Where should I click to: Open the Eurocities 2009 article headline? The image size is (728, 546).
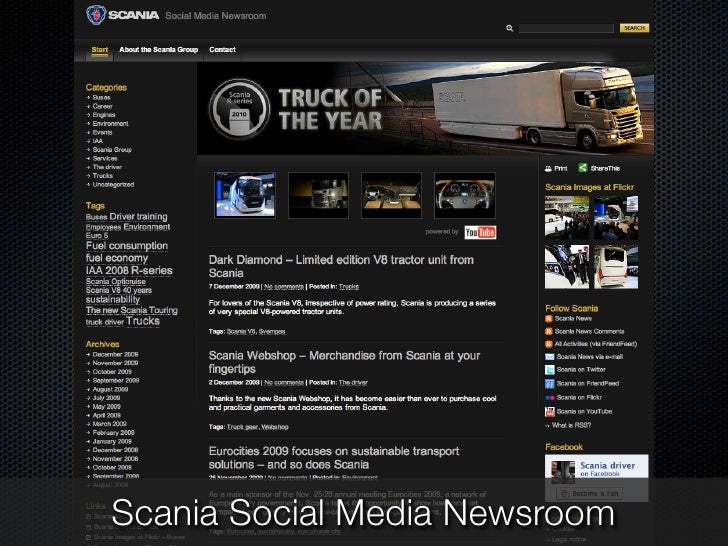point(334,458)
